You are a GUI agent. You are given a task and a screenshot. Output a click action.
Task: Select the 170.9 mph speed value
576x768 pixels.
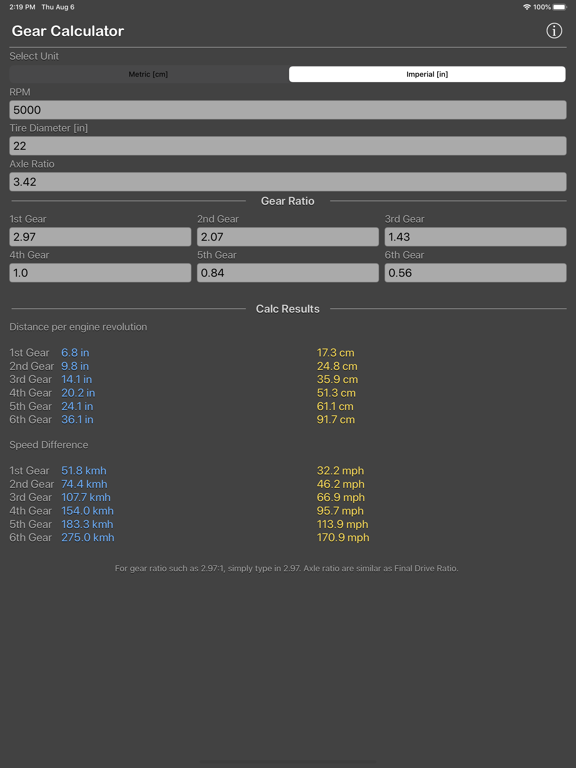coord(343,537)
